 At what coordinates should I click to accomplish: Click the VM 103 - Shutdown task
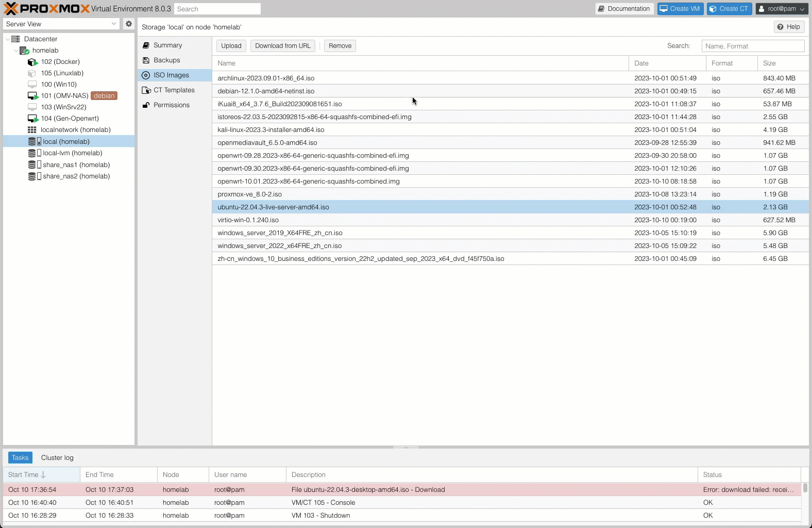click(402, 516)
